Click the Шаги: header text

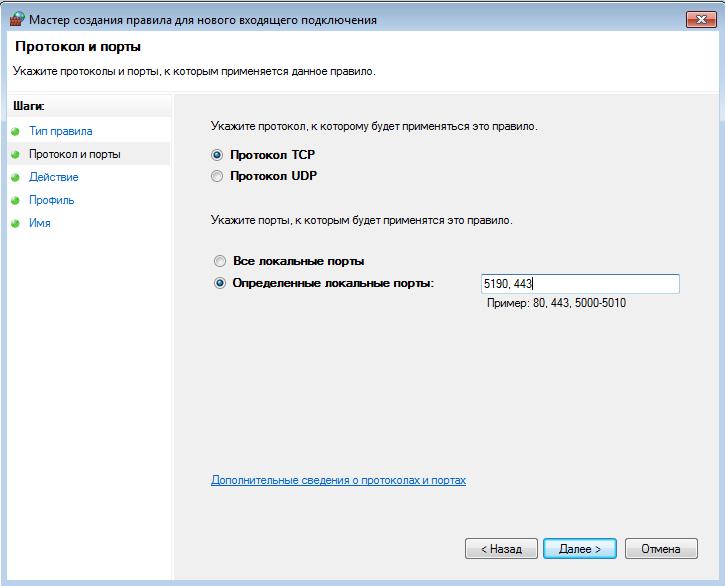[x=29, y=106]
